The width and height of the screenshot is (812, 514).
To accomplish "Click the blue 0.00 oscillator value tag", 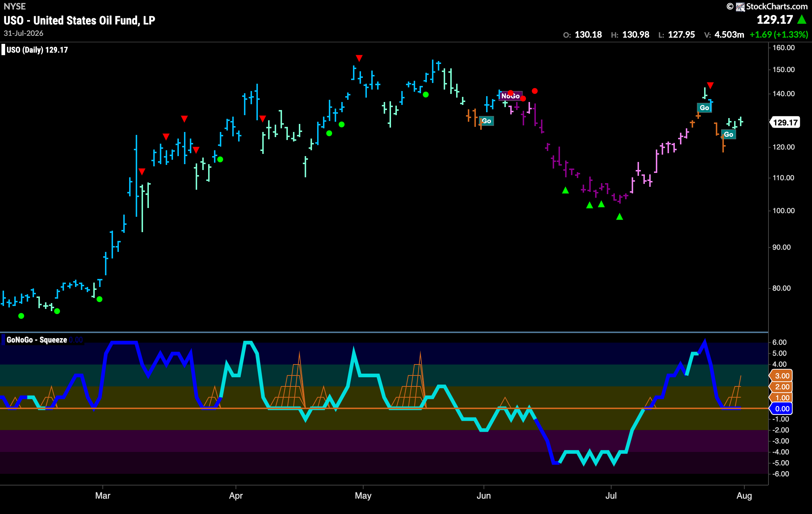I will tap(782, 409).
